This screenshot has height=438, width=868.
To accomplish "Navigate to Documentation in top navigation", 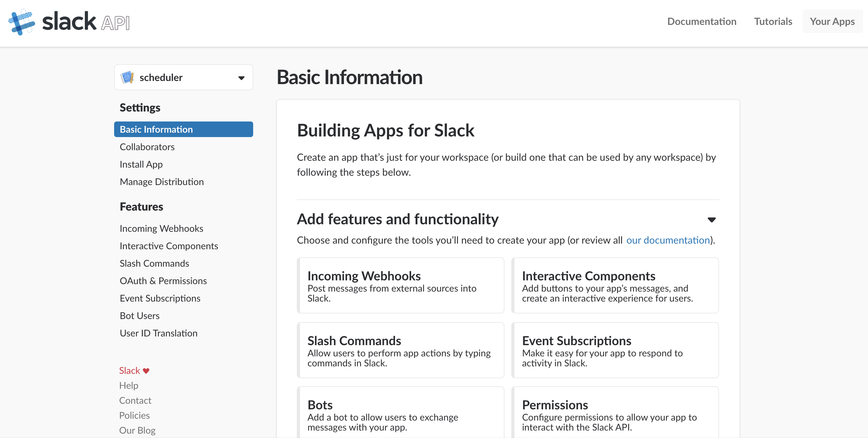I will point(702,21).
